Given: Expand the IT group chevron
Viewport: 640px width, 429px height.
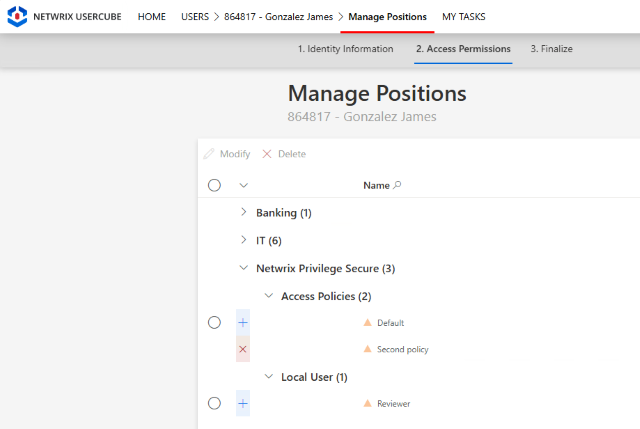Looking at the screenshot, I should [x=244, y=240].
